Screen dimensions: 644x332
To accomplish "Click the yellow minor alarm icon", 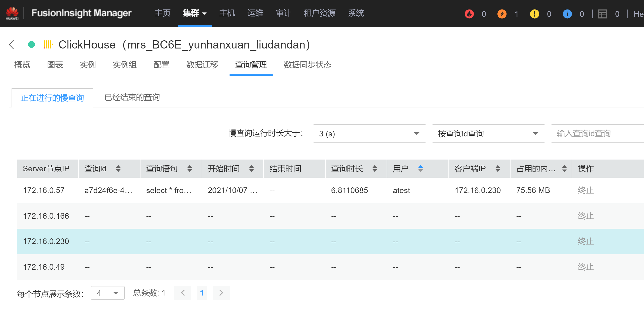I will (x=534, y=14).
